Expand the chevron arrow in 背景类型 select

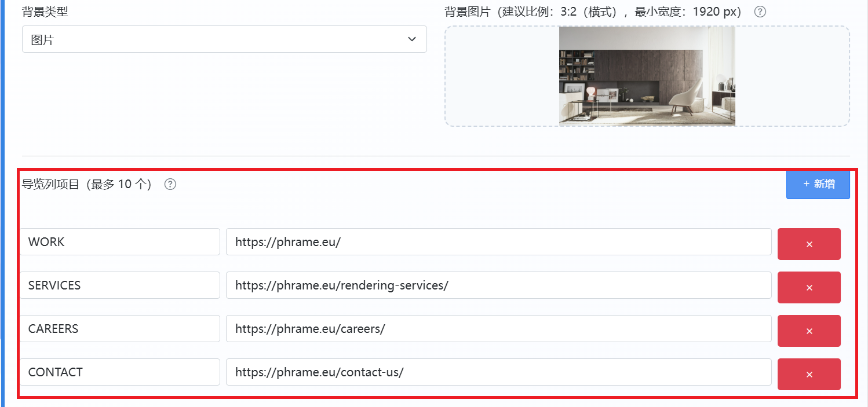pos(412,39)
